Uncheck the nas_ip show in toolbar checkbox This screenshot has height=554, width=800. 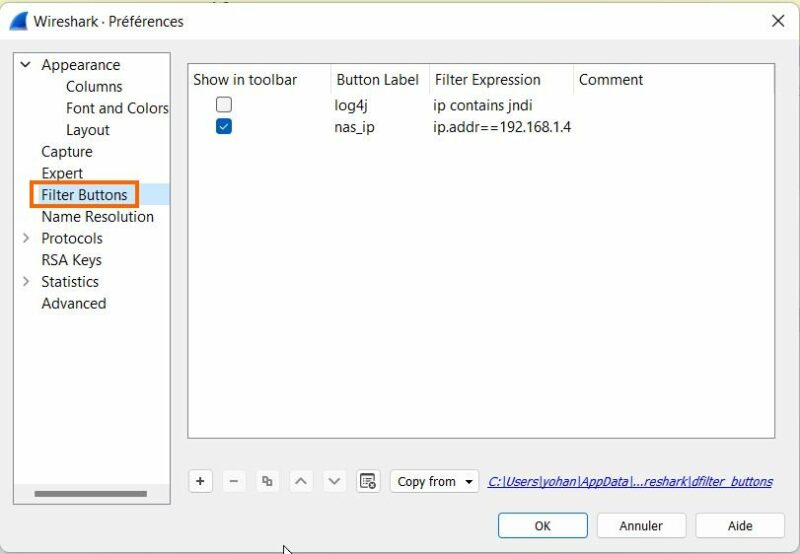[223, 126]
